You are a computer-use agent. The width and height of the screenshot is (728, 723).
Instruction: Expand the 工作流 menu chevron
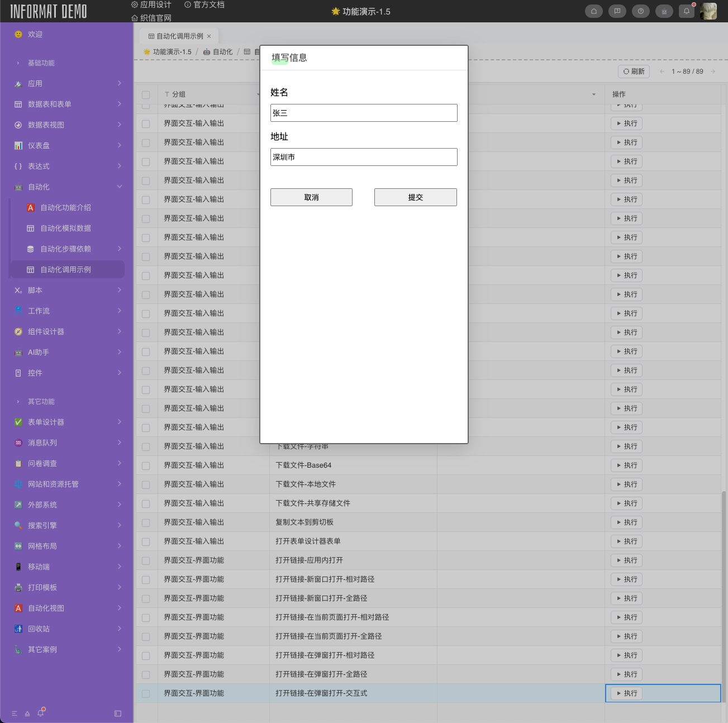click(120, 311)
